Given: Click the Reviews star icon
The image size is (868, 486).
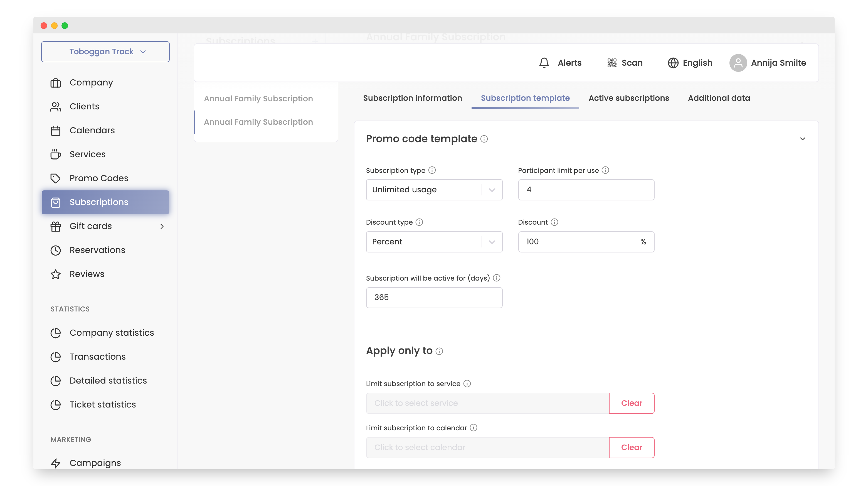Looking at the screenshot, I should [x=55, y=274].
